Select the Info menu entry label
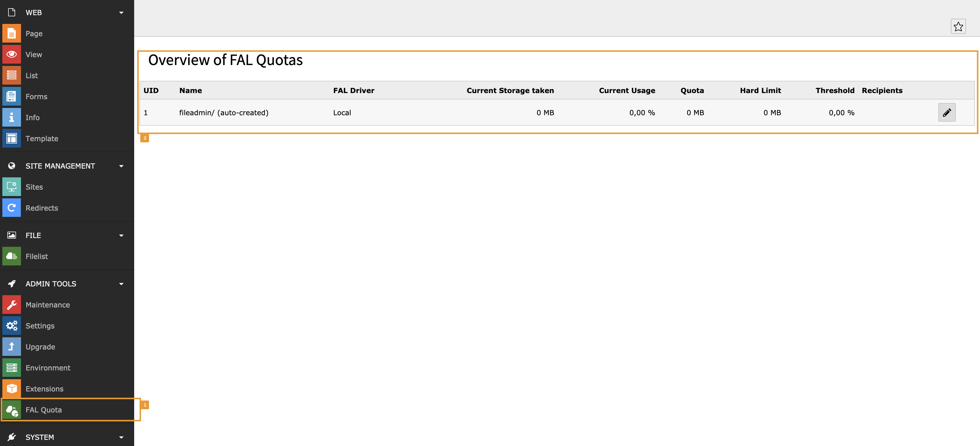This screenshot has height=446, width=980. (x=32, y=117)
